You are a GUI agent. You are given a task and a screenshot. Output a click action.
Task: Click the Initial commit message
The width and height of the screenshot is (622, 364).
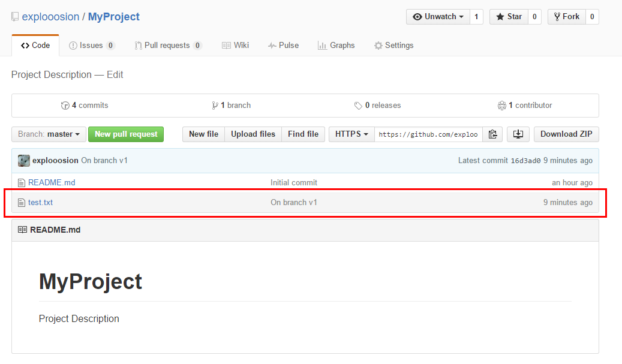(x=294, y=183)
